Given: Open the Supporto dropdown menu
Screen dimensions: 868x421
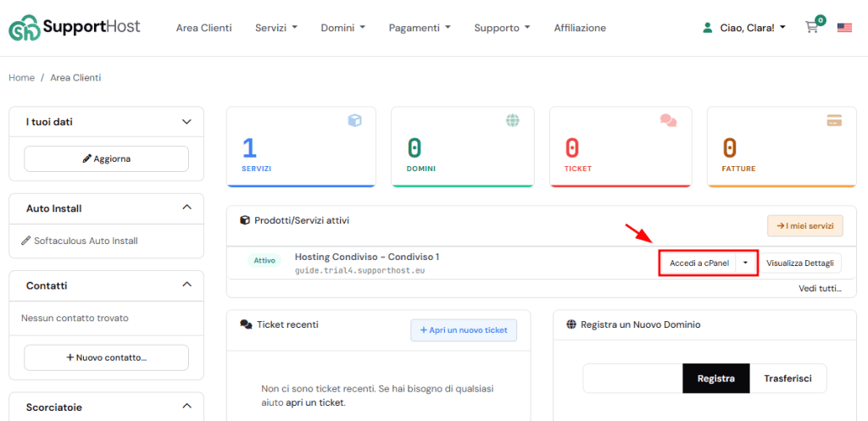Looking at the screenshot, I should [502, 28].
